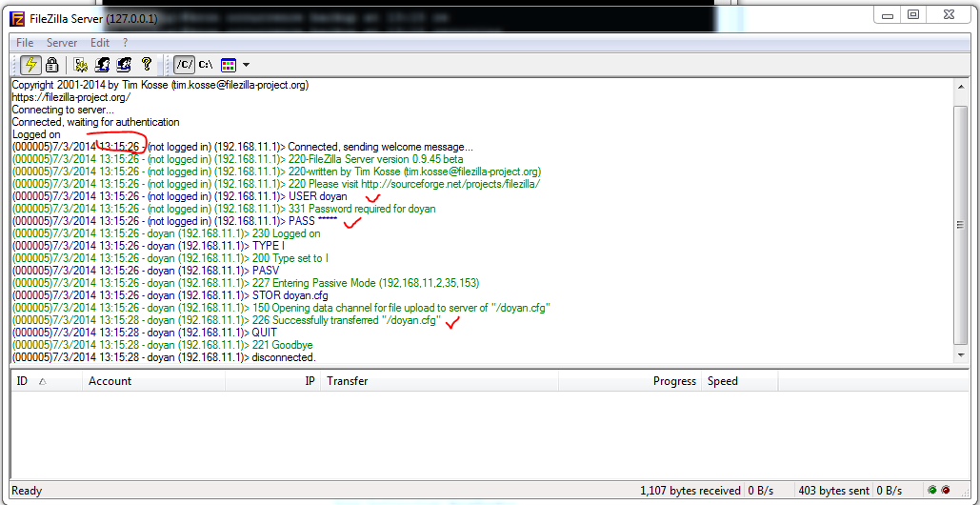Click the 'USER doyan' log line
The image size is (980, 505).
coord(179,196)
